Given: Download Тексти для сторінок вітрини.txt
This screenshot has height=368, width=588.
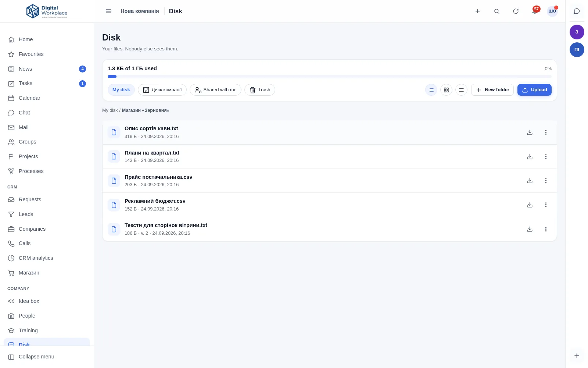Looking at the screenshot, I should (530, 229).
